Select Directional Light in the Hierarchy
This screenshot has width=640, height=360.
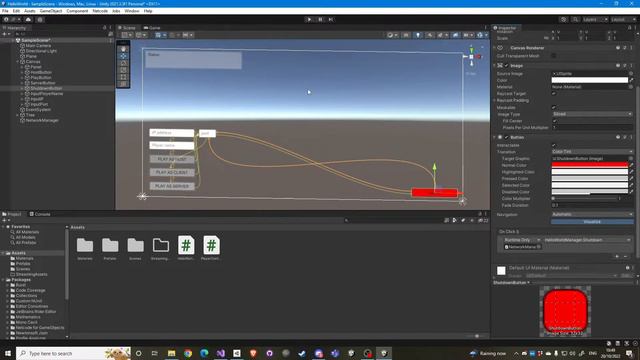[x=41, y=51]
